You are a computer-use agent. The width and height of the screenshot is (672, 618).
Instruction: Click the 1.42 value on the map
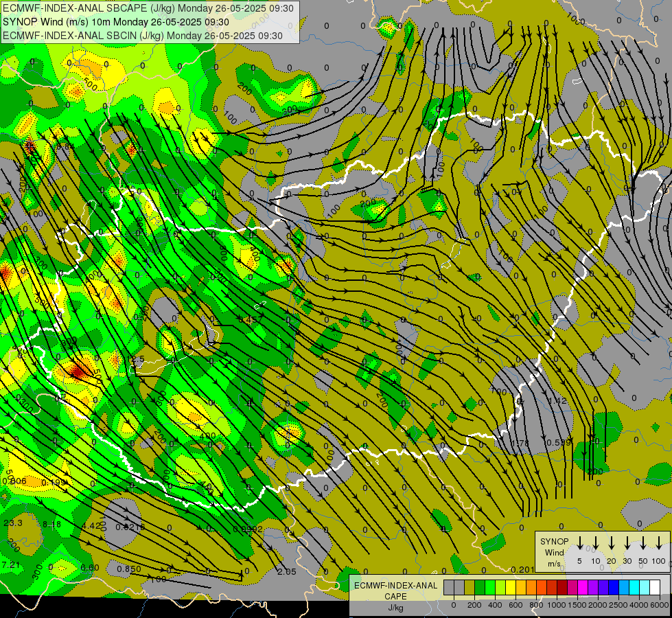click(x=557, y=400)
